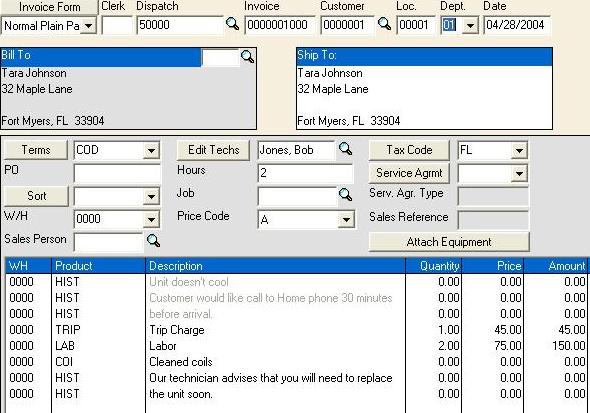Viewport: 590px width, 413px height.
Task: Click the 75.00 price cell
Action: point(493,346)
